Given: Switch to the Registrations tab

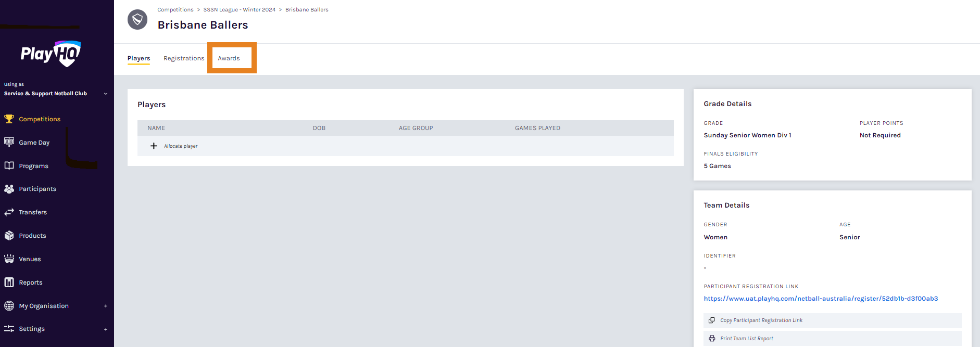Looking at the screenshot, I should [184, 58].
